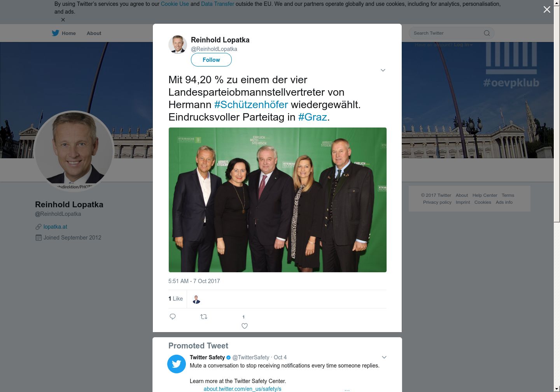
Task: Enlarge the party congress photo
Action: [x=277, y=200]
